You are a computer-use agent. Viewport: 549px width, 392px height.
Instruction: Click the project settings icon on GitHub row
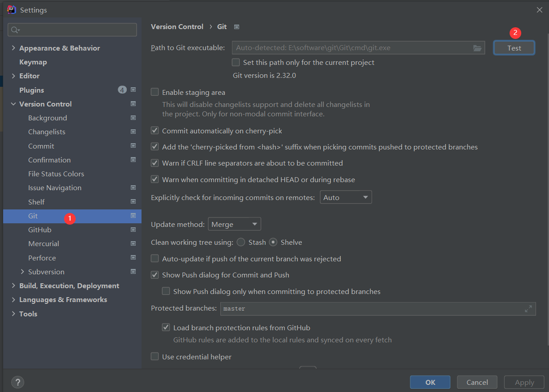click(133, 230)
